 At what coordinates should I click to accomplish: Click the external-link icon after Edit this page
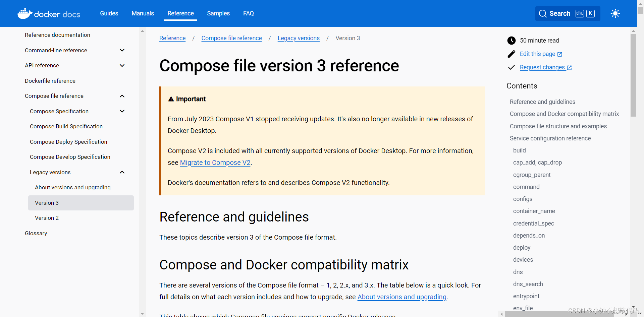(x=560, y=54)
